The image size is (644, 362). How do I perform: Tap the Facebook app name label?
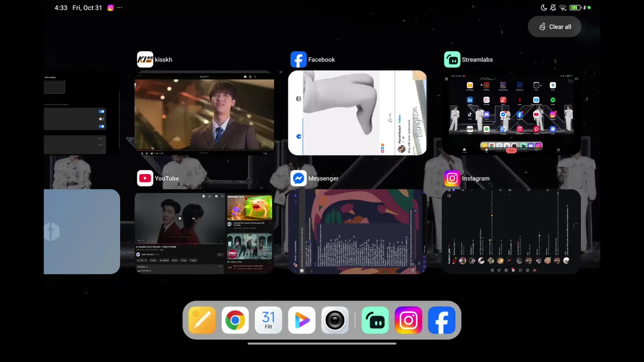pos(321,59)
